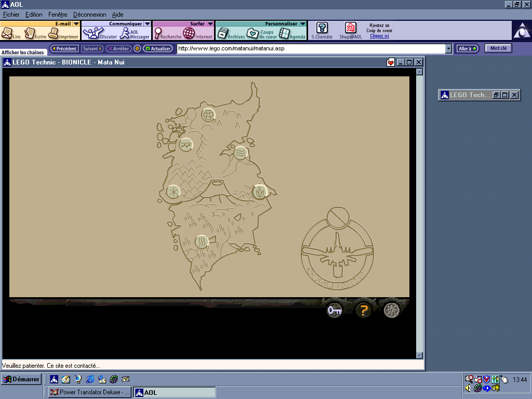Click the Imprimer printer icon
The image size is (532, 399).
click(x=63, y=33)
